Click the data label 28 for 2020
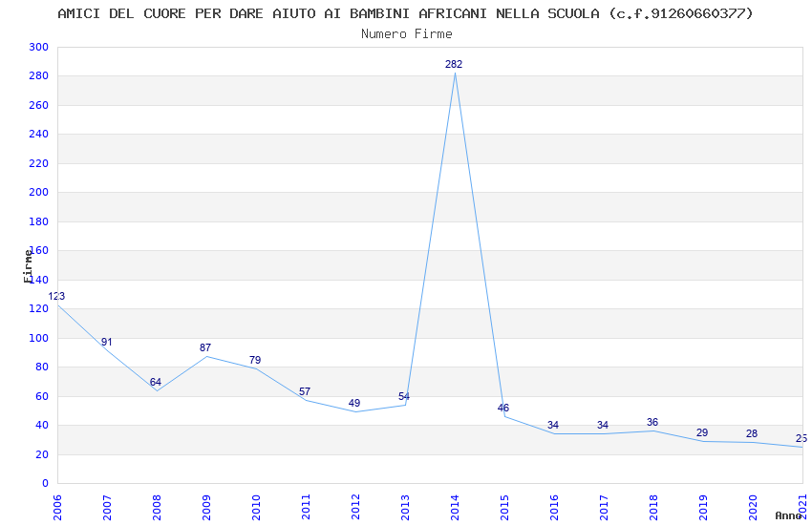Image resolution: width=812 pixels, height=525 pixels. (752, 434)
